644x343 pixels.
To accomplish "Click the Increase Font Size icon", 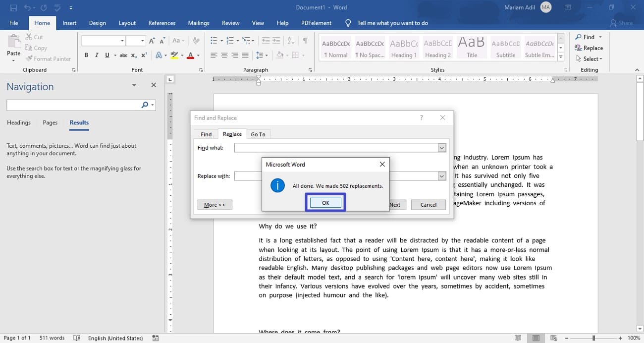I will [x=152, y=41].
